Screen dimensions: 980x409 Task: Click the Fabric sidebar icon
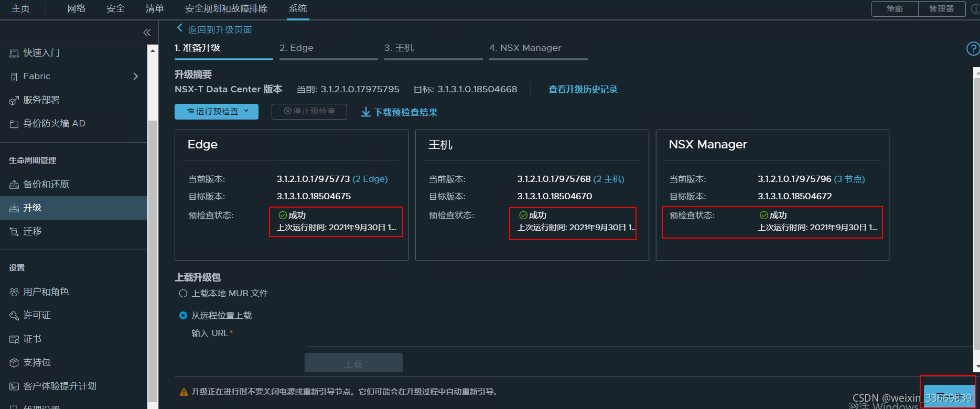tap(14, 77)
